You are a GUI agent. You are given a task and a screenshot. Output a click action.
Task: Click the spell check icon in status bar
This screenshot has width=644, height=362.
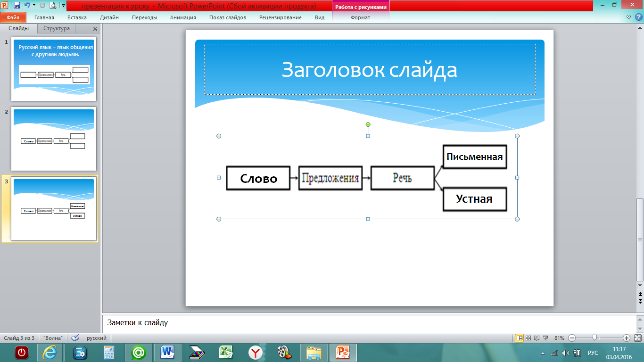[x=75, y=338]
